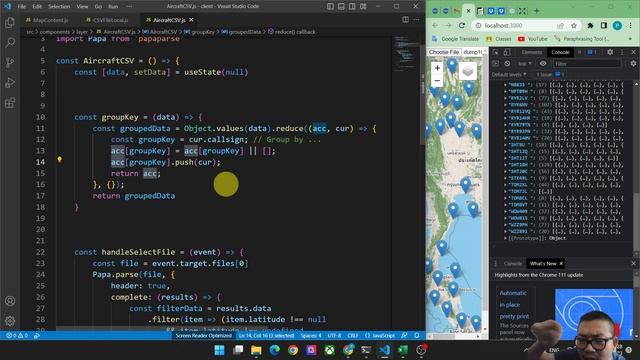This screenshot has width=640, height=360.
Task: Activate the DevTools inspect element picker
Action: click(x=496, y=52)
